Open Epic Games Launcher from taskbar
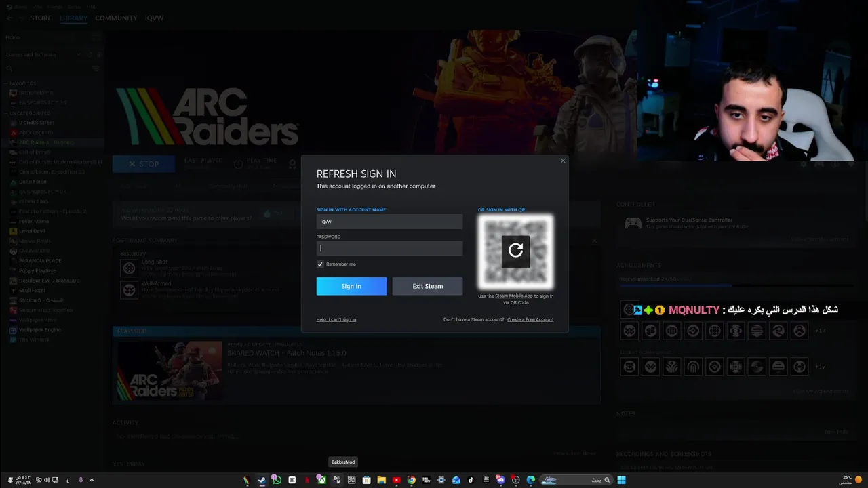 [486, 480]
